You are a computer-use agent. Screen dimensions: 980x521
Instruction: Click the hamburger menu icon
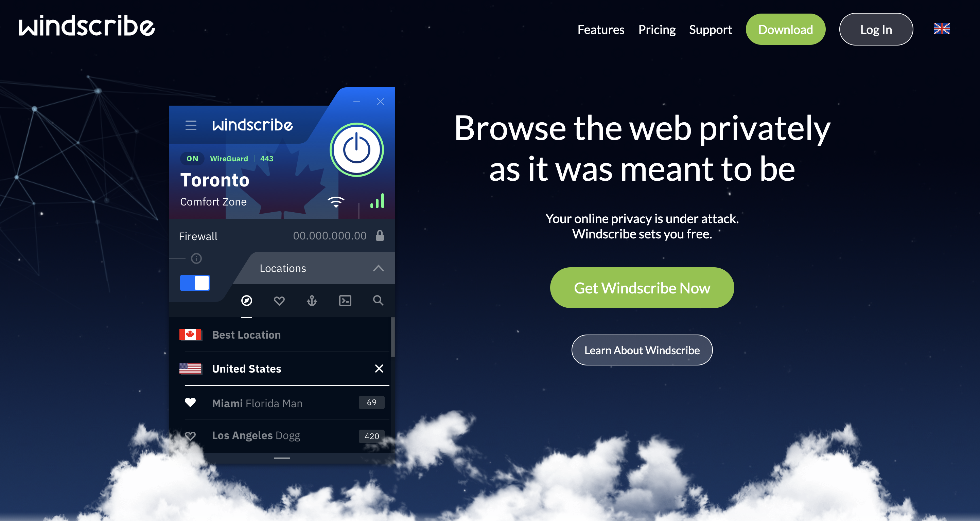coord(190,124)
